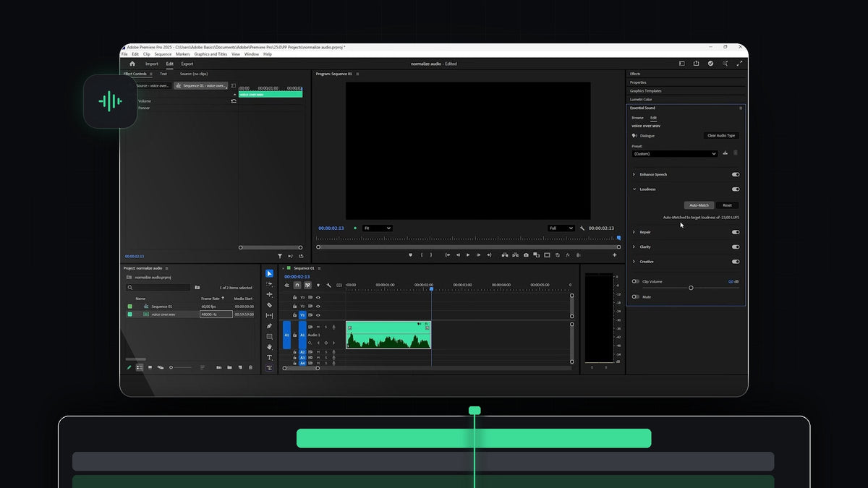Open timeline display settings wrench
Viewport: 868px width, 488px height.
[x=328, y=285]
